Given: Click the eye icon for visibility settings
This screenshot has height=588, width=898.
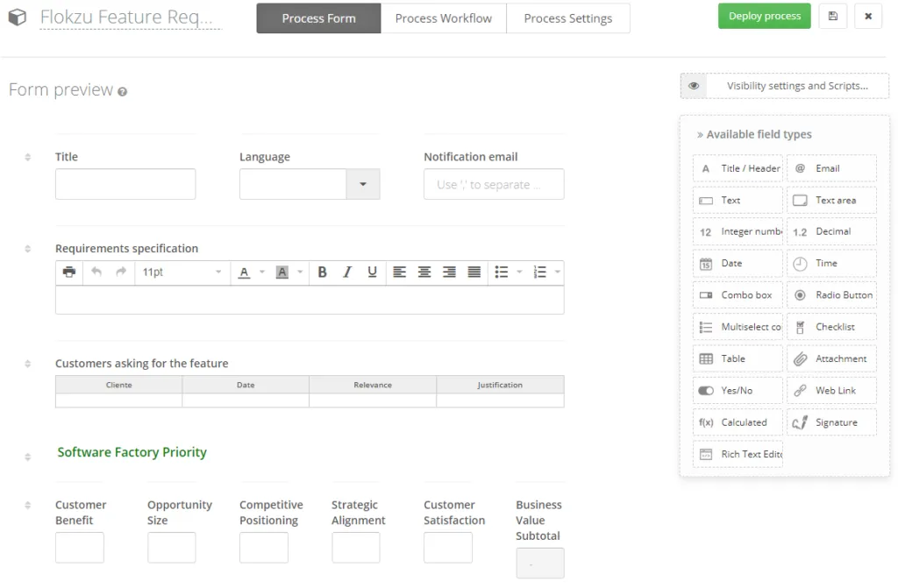Looking at the screenshot, I should [x=694, y=86].
